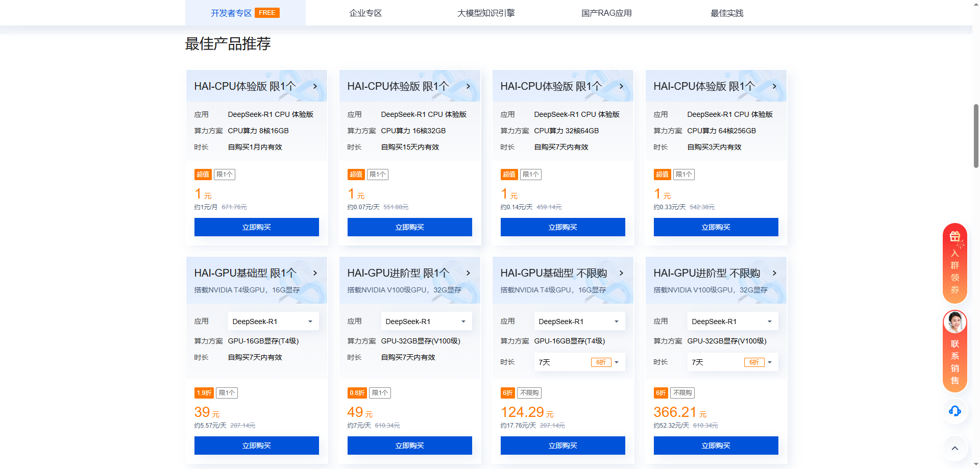Click 立即购买 for the 366.21元 plan
980x469 pixels.
716,446
